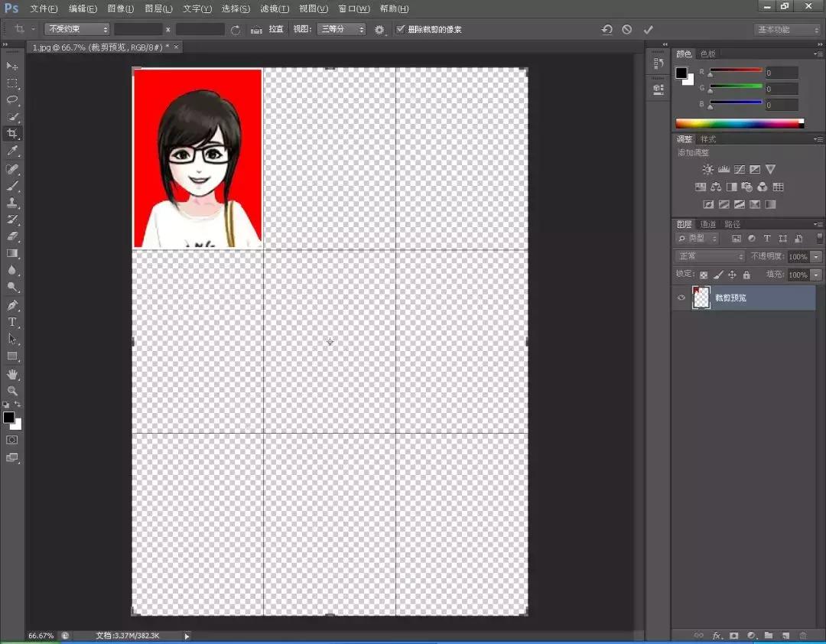Select the Move tool

point(11,67)
